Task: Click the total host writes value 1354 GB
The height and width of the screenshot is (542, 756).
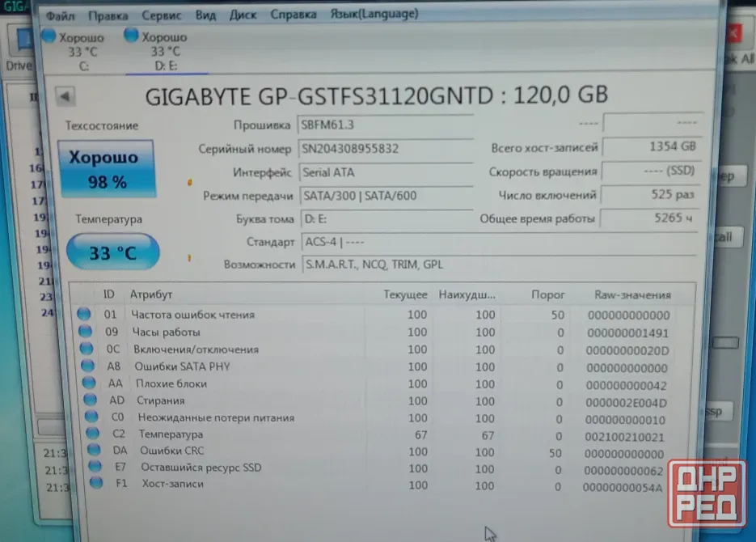Action: (x=652, y=146)
